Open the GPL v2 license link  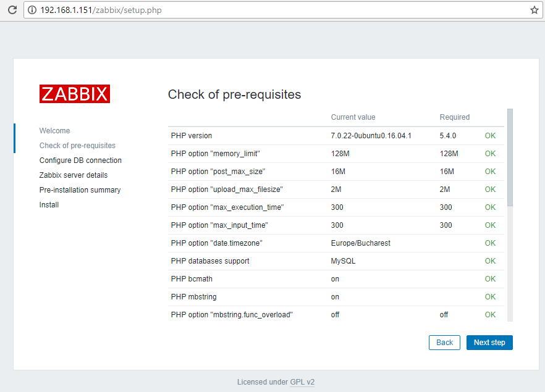tap(302, 382)
